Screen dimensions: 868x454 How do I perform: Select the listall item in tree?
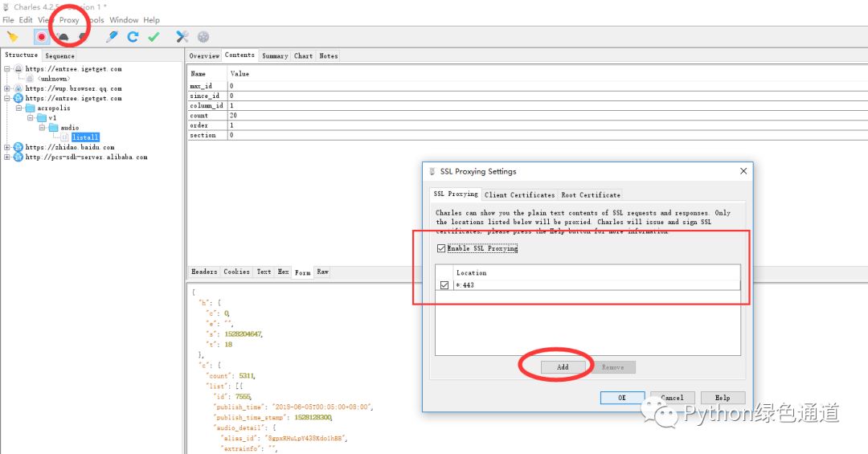click(x=85, y=137)
